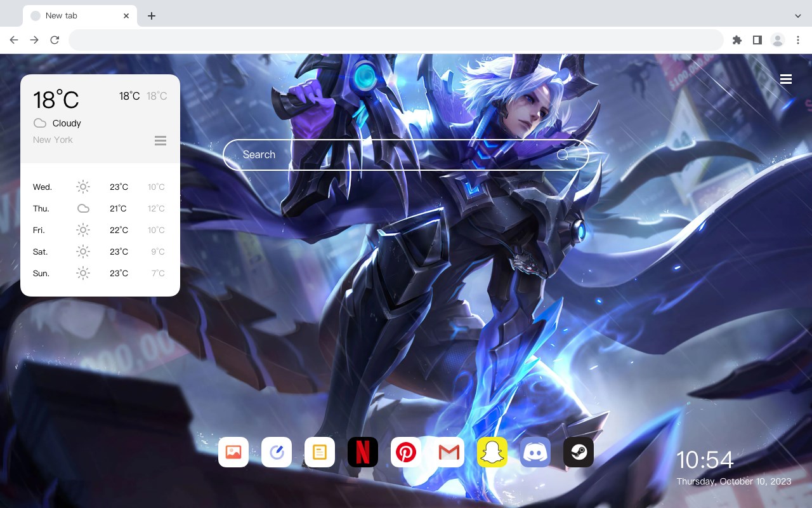
Task: Open the hamburger menu at page top right
Action: 786,79
